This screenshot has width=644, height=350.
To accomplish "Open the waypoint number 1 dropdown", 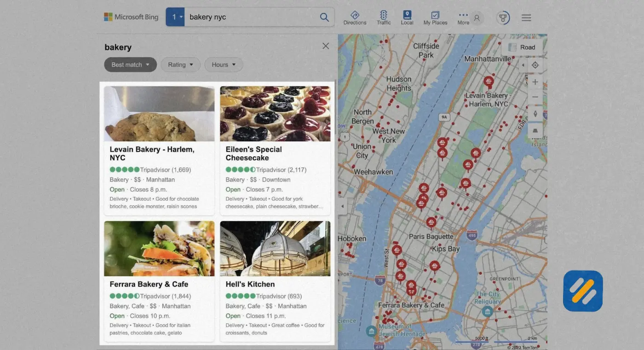I will [175, 17].
